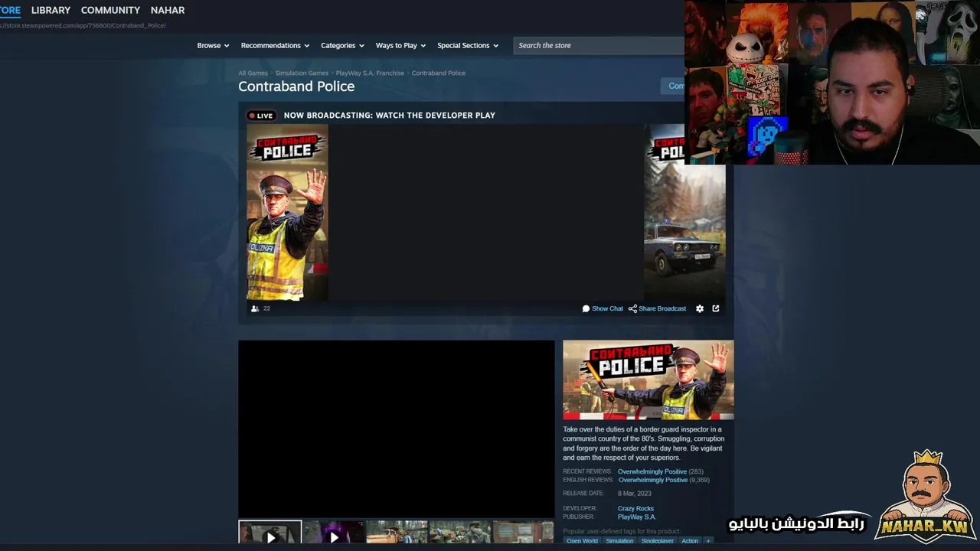Expand the Special Sections dropdown
Image resolution: width=980 pixels, height=551 pixels.
click(468, 45)
